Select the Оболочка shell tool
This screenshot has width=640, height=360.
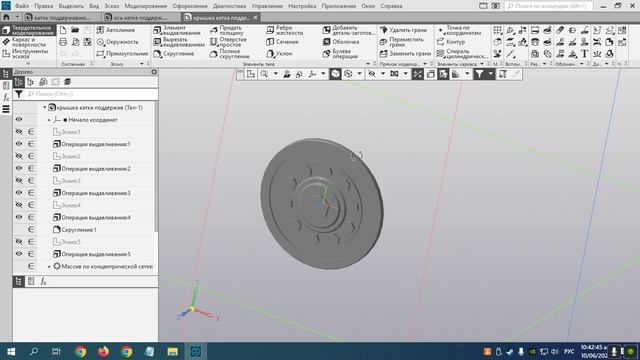[341, 42]
